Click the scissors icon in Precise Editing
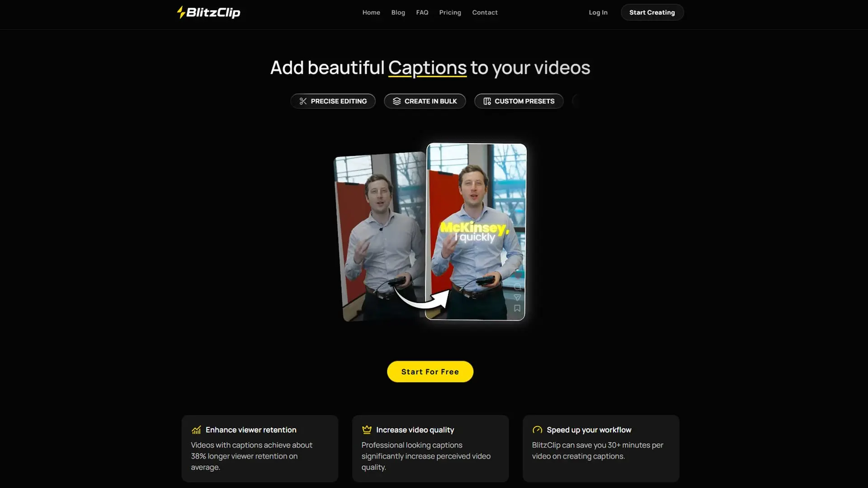Screen dimensions: 868x488 303,101
